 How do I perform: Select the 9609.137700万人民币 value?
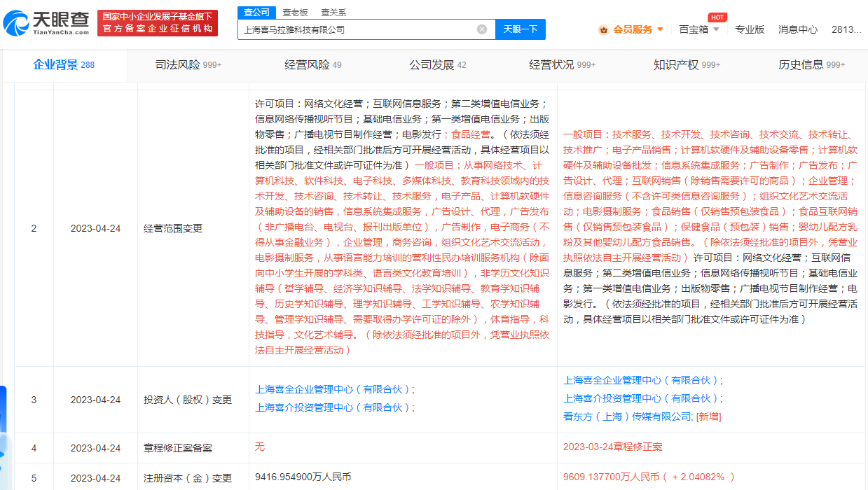pos(612,477)
